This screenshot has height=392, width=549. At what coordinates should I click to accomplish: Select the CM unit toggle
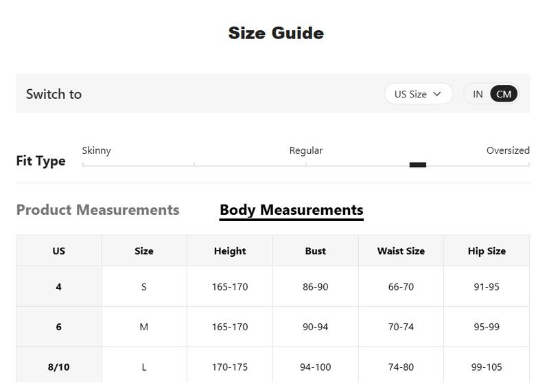504,94
